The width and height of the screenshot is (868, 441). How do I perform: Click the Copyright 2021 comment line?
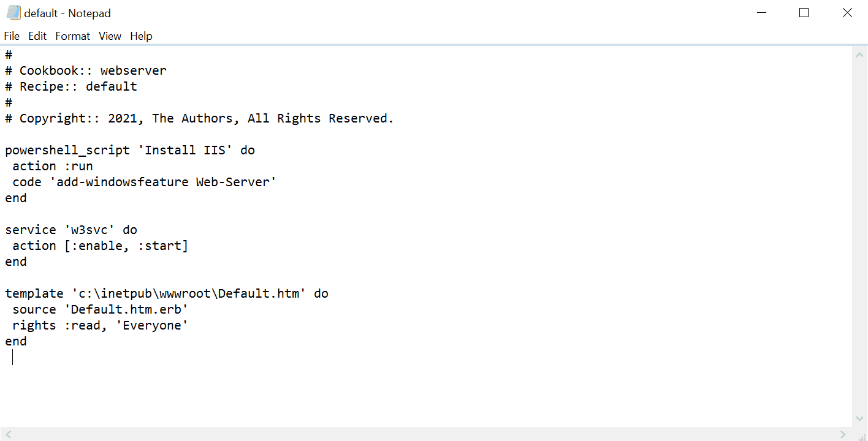coord(199,118)
